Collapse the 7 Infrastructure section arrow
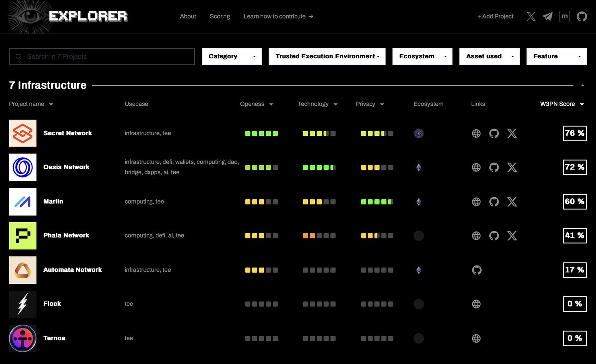 point(582,86)
